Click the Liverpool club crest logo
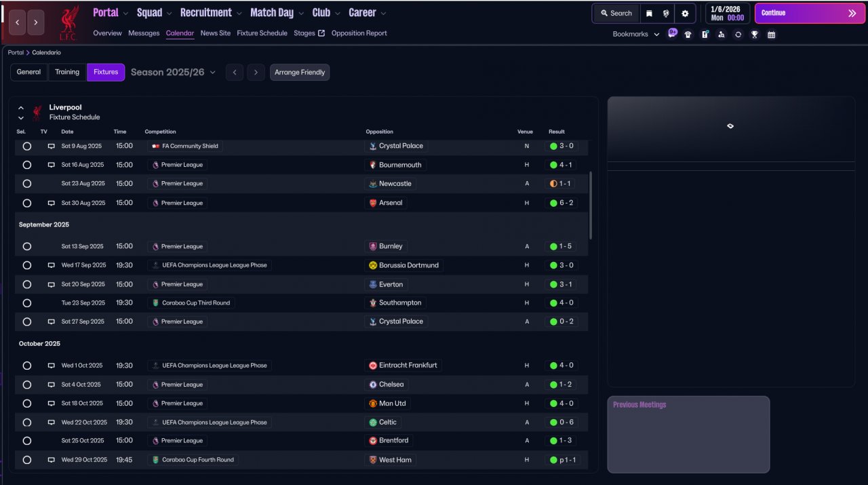 (x=68, y=22)
